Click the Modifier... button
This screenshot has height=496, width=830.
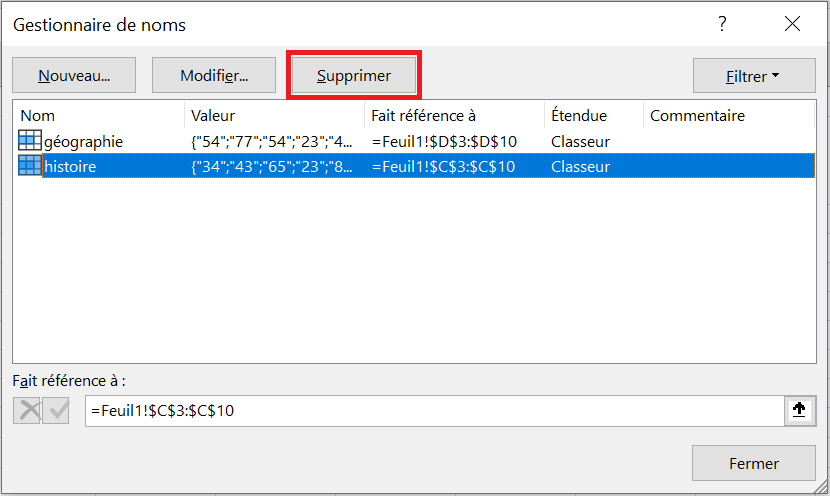(x=214, y=75)
